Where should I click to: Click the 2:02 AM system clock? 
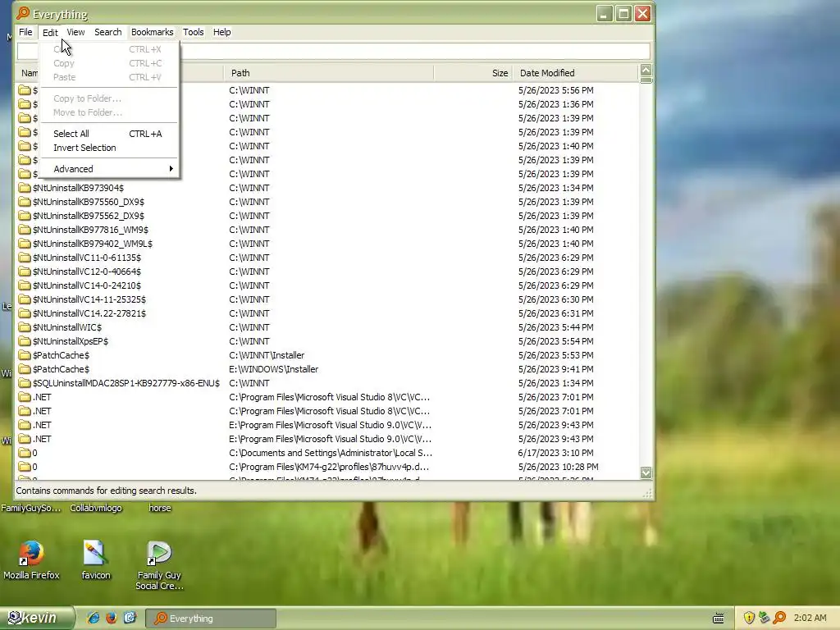click(810, 619)
